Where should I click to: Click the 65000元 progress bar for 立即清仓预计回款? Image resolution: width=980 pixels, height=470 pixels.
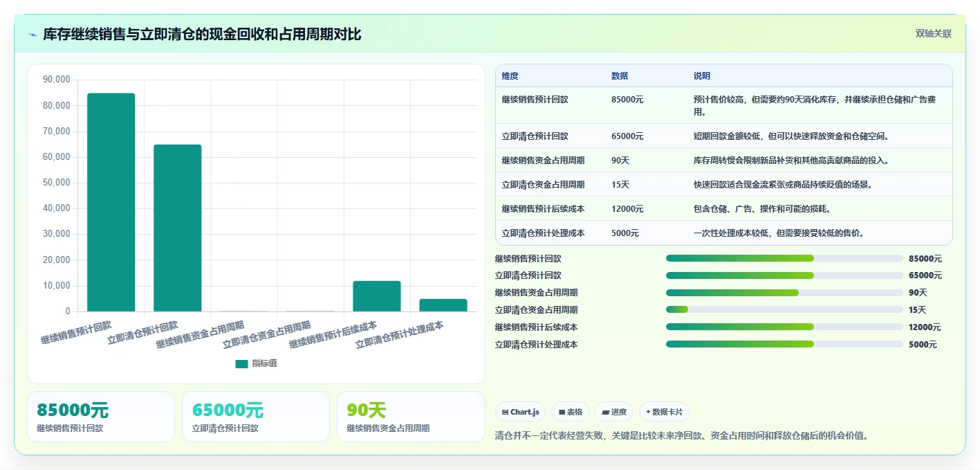[784, 275]
